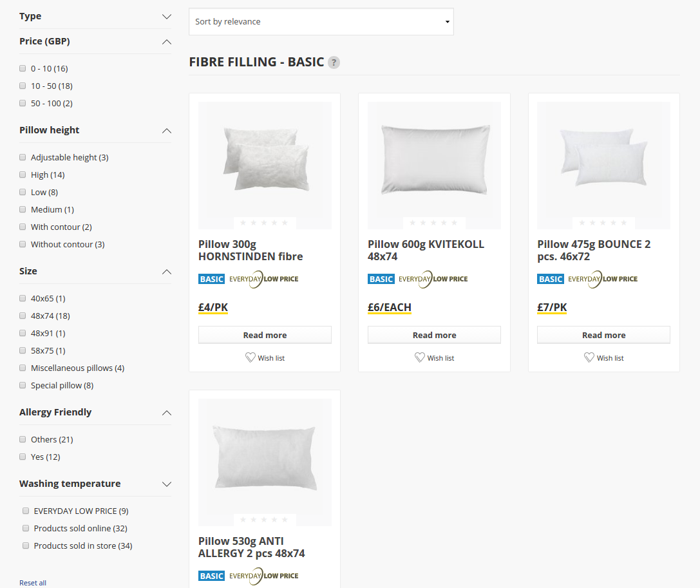Image resolution: width=700 pixels, height=588 pixels.
Task: Check the High pillow height filter
Action: point(23,175)
